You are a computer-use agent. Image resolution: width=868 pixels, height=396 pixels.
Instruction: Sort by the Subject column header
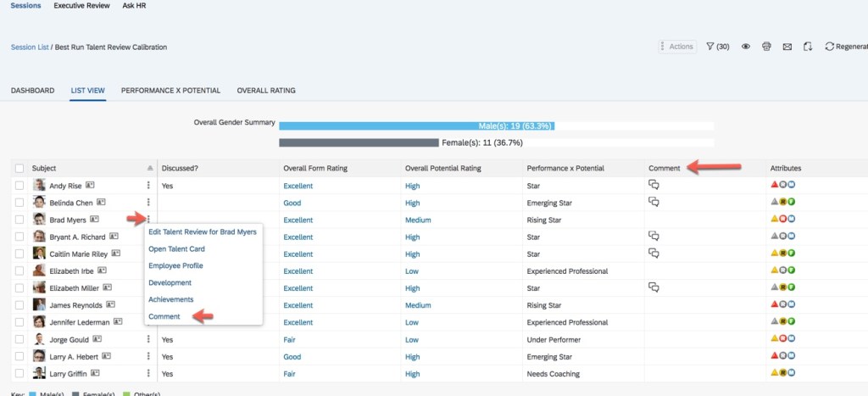(44, 168)
